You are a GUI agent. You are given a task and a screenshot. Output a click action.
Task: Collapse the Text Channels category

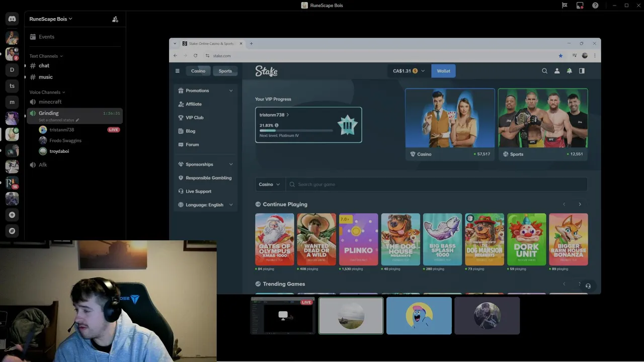click(x=46, y=56)
